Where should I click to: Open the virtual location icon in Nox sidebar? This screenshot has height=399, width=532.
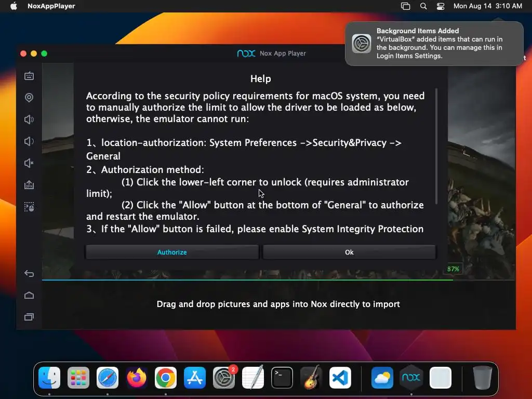point(29,98)
